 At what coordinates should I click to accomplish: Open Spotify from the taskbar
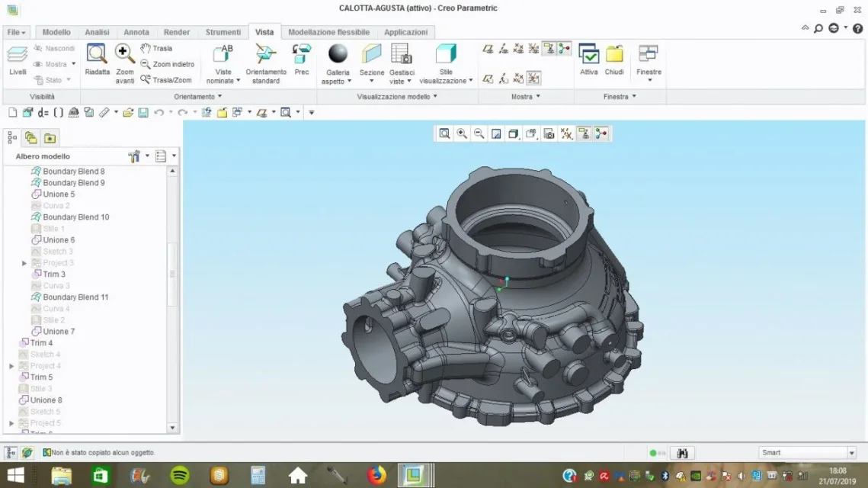pos(179,475)
